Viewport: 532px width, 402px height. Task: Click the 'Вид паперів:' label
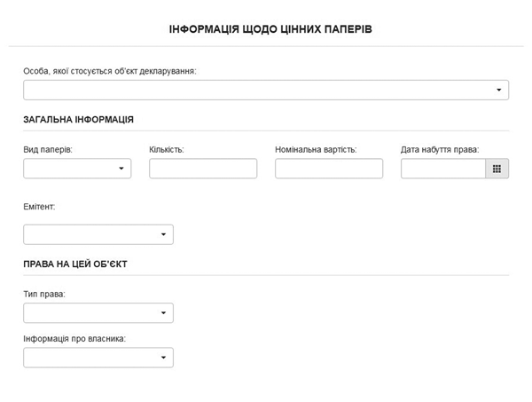(x=48, y=149)
